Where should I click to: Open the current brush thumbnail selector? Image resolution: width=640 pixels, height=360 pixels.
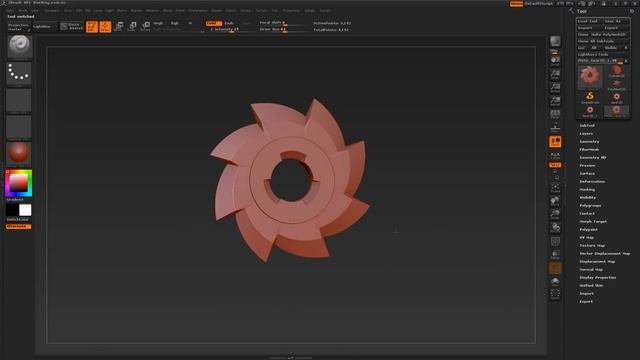pyautogui.click(x=19, y=47)
